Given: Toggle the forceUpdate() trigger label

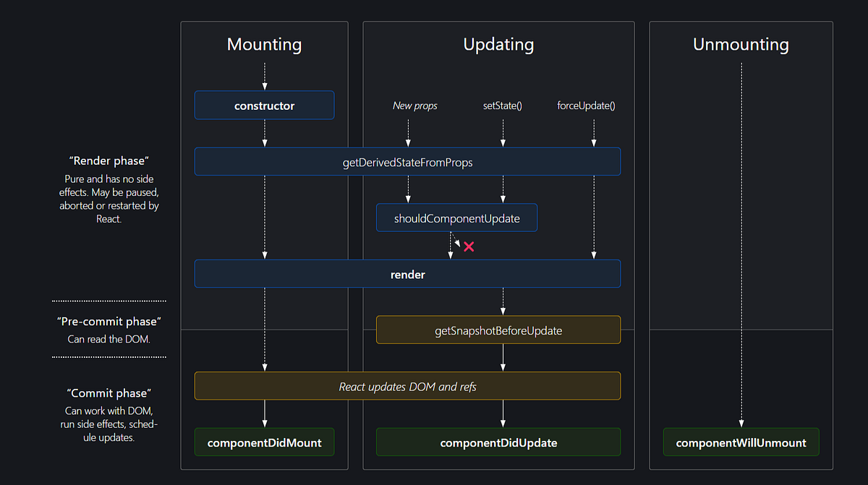Looking at the screenshot, I should tap(586, 105).
